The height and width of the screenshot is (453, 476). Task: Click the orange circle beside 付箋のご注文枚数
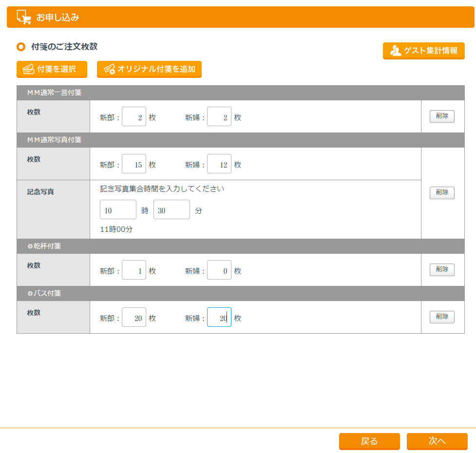(21, 47)
